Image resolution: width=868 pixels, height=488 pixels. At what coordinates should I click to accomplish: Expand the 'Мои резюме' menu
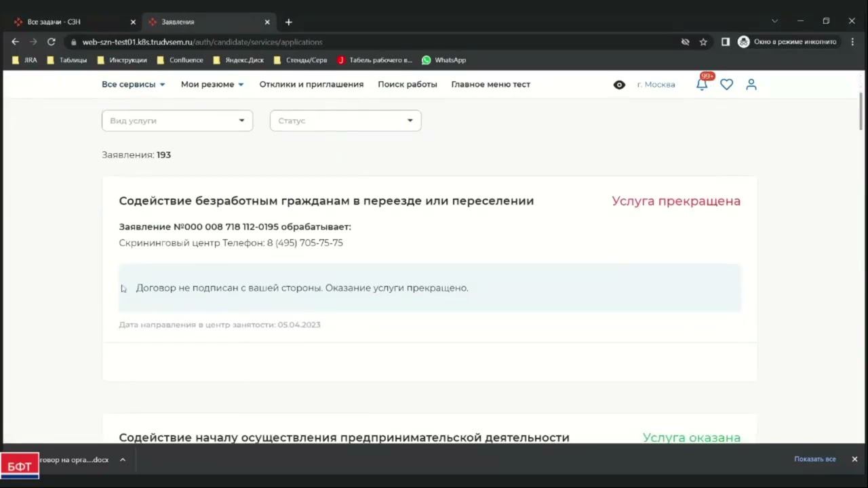point(212,84)
